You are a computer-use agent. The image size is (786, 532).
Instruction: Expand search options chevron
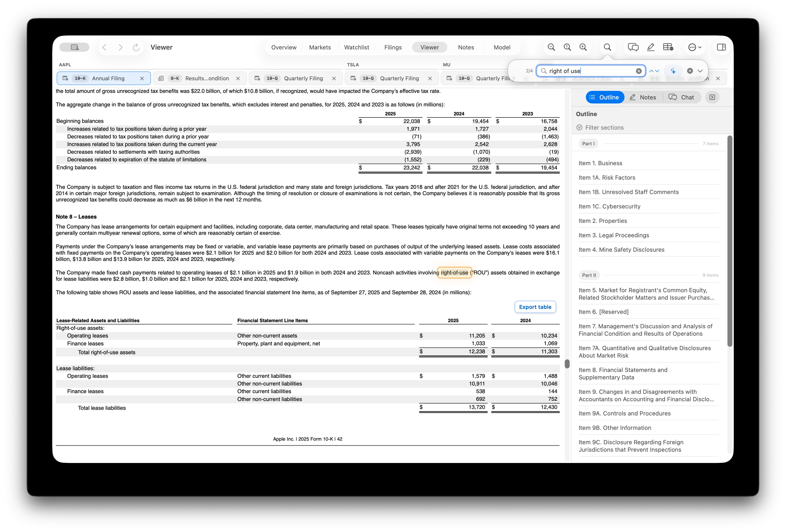point(700,71)
